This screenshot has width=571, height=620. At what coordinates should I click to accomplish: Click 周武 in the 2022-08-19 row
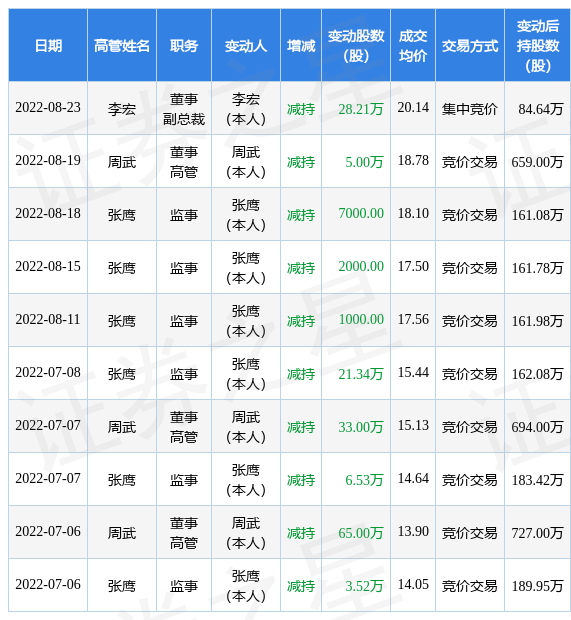[x=122, y=162]
